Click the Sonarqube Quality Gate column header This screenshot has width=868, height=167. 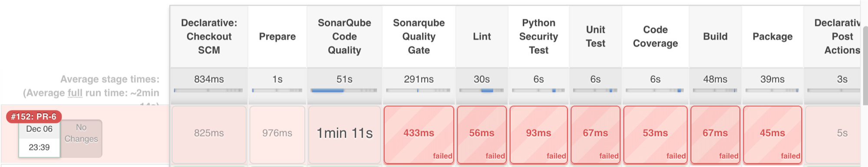[419, 36]
